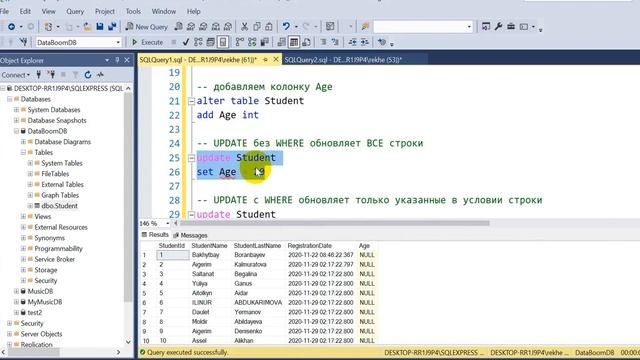Expand the Views folder node
This screenshot has width=640, height=360.
pyautogui.click(x=23, y=216)
